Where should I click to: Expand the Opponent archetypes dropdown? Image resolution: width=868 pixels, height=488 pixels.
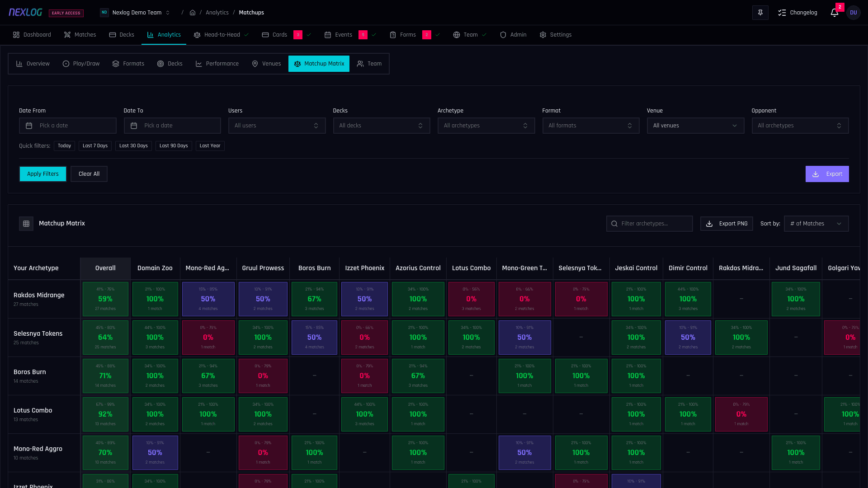coord(800,126)
